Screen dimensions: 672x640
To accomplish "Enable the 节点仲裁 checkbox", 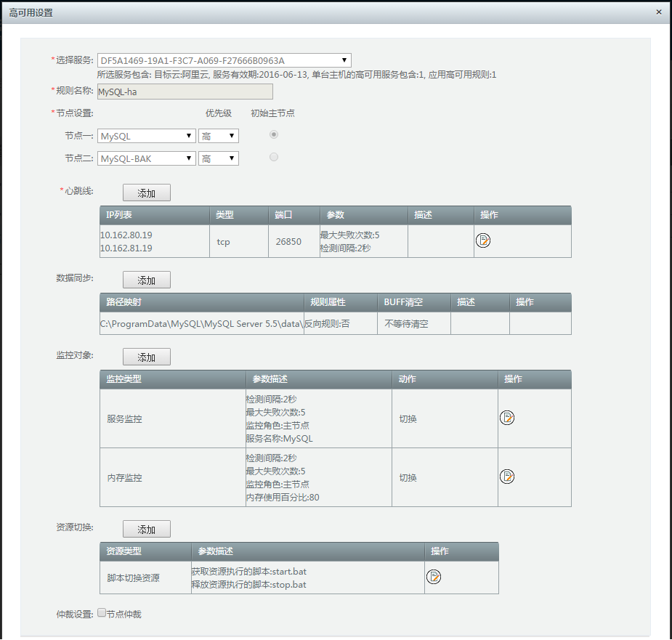I will 102,612.
